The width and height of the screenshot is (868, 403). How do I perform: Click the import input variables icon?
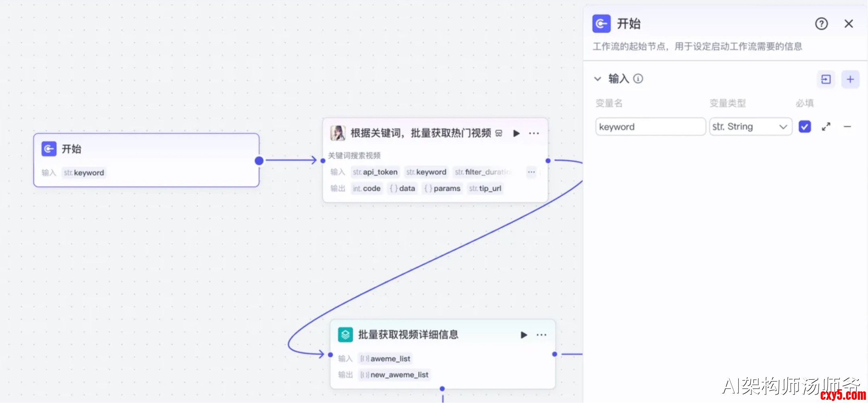point(826,79)
